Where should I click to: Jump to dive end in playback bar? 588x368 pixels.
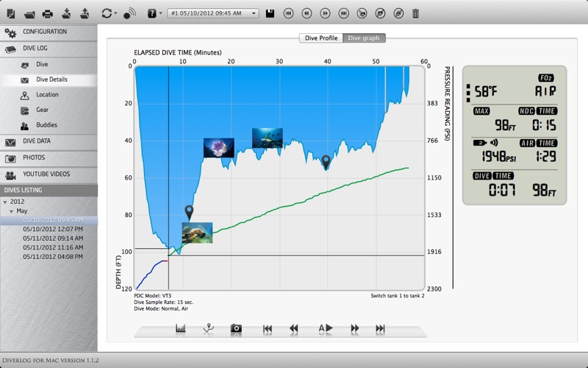pyautogui.click(x=380, y=329)
